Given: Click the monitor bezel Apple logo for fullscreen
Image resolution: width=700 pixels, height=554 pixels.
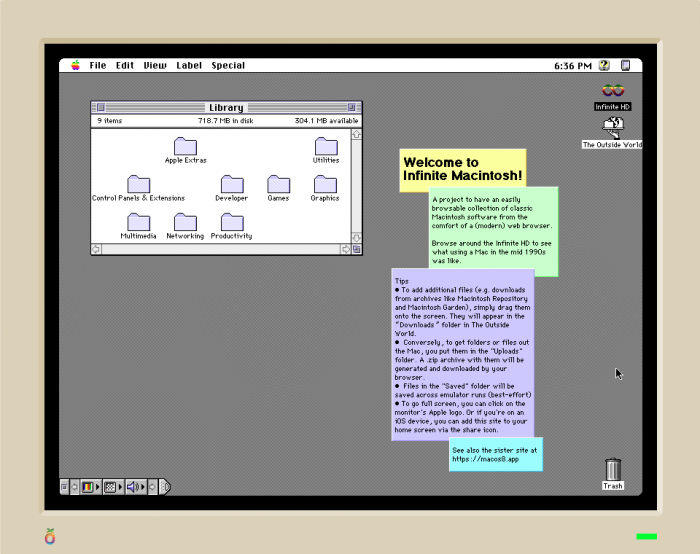Looking at the screenshot, I should tap(50, 536).
